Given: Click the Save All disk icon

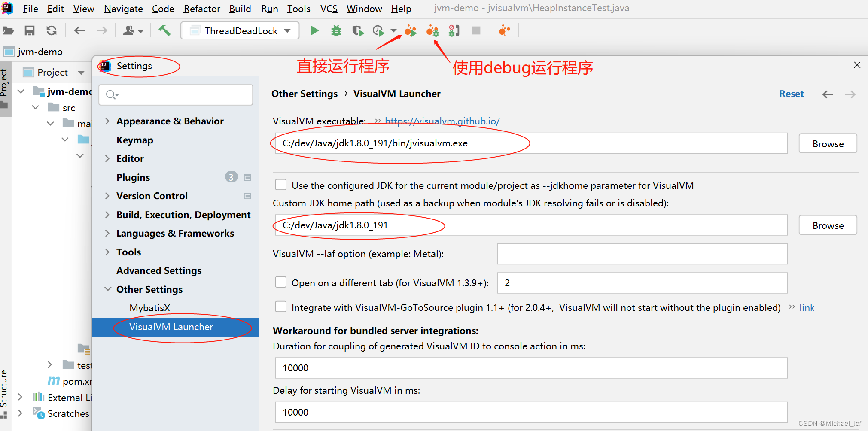Looking at the screenshot, I should (x=29, y=30).
